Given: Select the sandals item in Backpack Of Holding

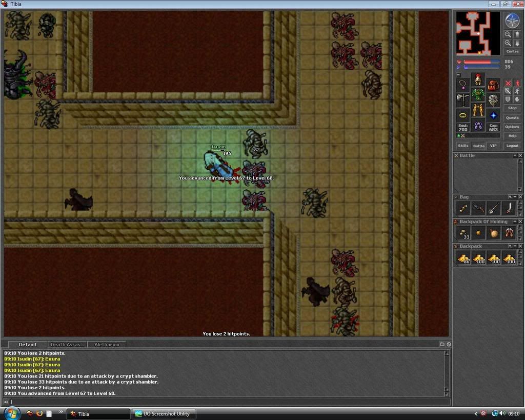Looking at the screenshot, I should (x=509, y=233).
